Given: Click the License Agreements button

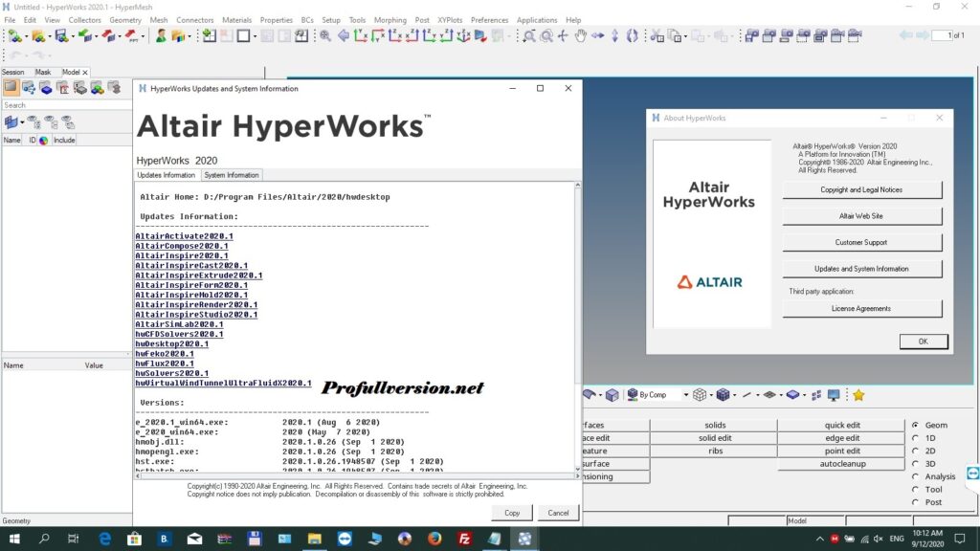Looking at the screenshot, I should click(861, 308).
